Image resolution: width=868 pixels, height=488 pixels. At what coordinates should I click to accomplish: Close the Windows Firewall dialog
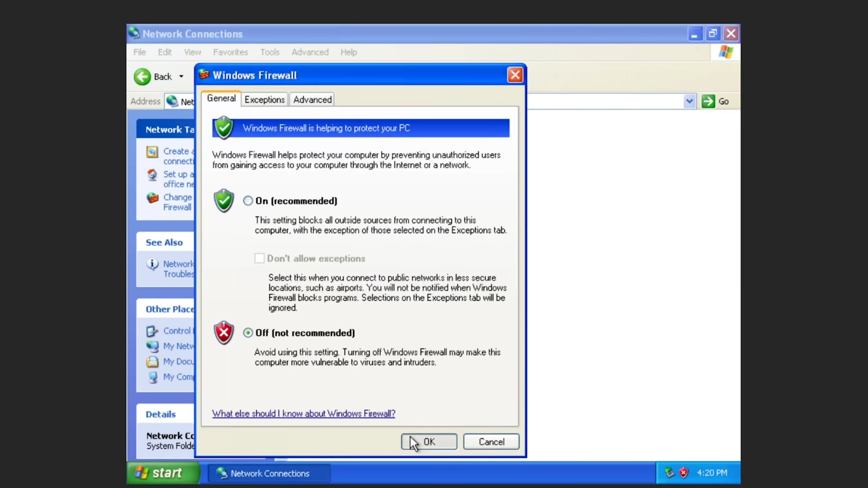pos(515,75)
